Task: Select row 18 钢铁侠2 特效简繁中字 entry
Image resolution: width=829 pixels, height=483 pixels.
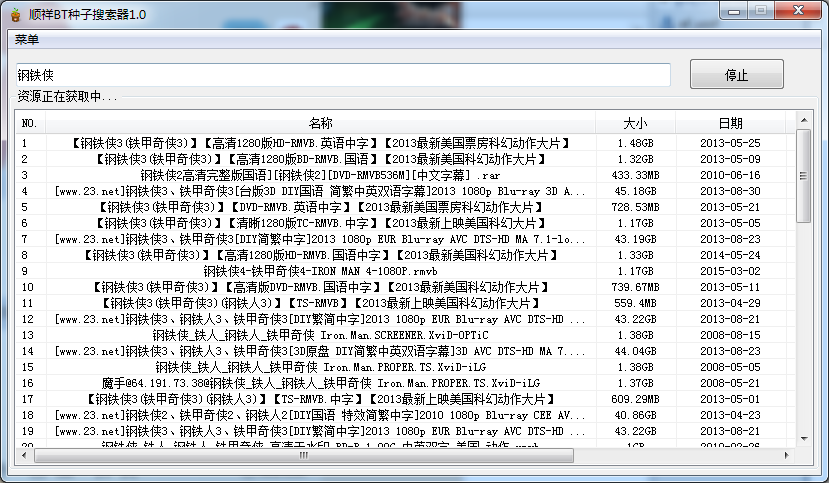Action: point(406,415)
